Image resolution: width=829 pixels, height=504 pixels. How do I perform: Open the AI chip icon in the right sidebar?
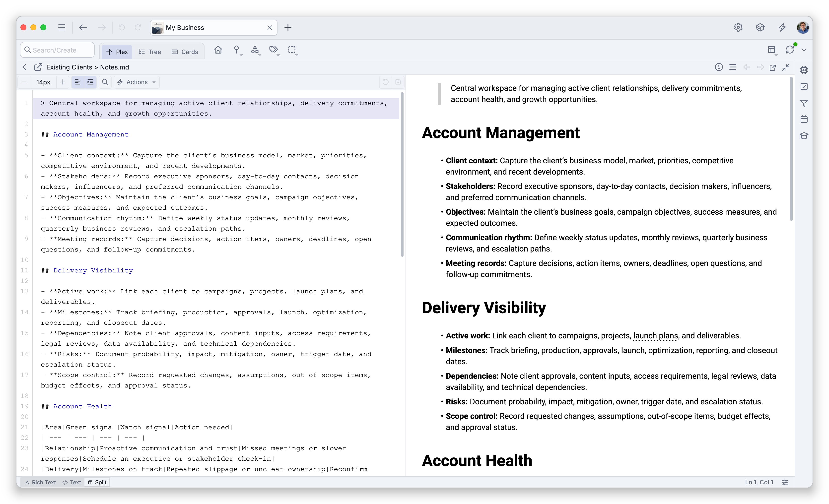tap(804, 70)
